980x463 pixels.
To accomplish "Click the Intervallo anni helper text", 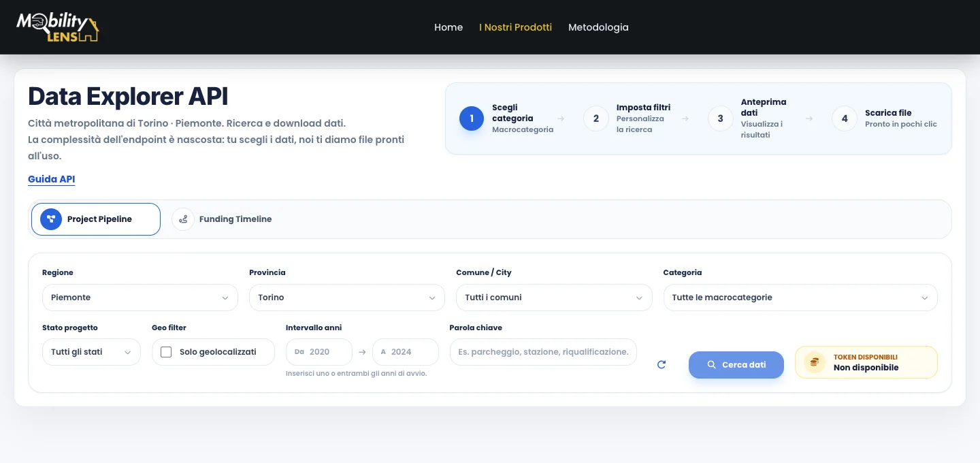I will (x=356, y=374).
